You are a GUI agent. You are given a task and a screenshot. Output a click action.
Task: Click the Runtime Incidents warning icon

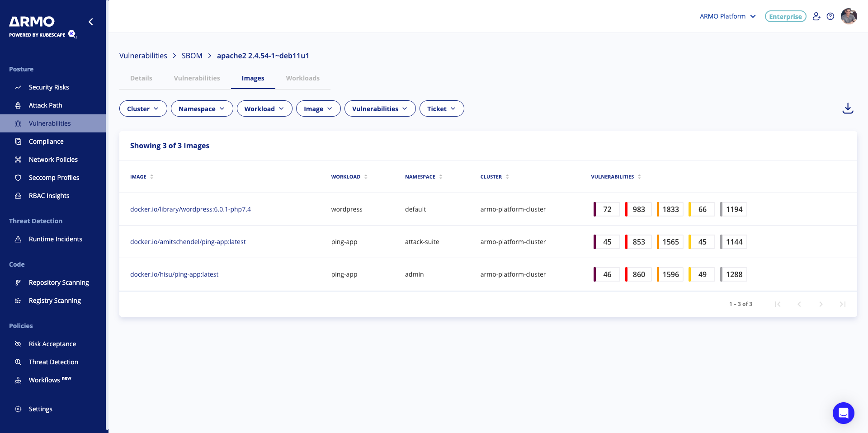(18, 239)
